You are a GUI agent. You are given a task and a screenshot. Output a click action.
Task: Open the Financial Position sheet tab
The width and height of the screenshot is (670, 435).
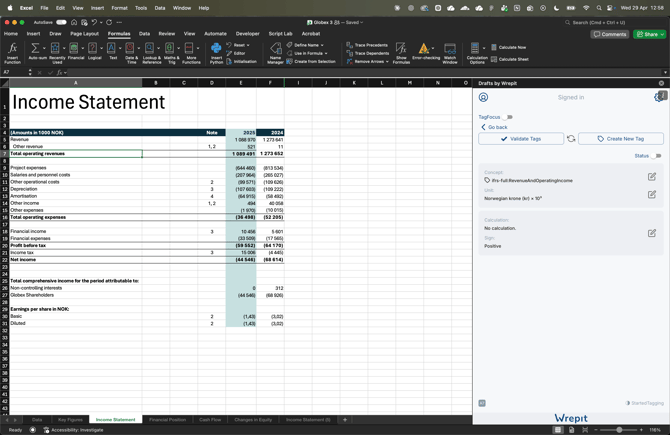click(x=168, y=420)
